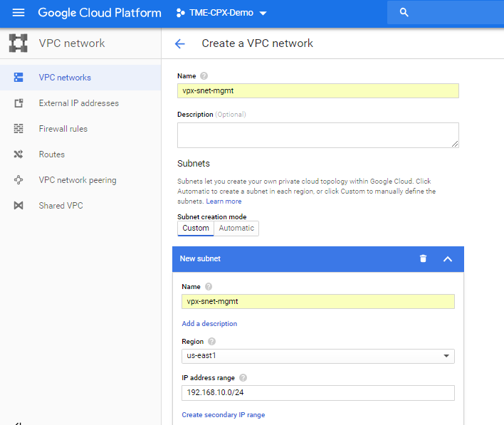Viewport: 504px width, 425px height.
Task: Select Custom subnet creation mode
Action: coord(196,229)
